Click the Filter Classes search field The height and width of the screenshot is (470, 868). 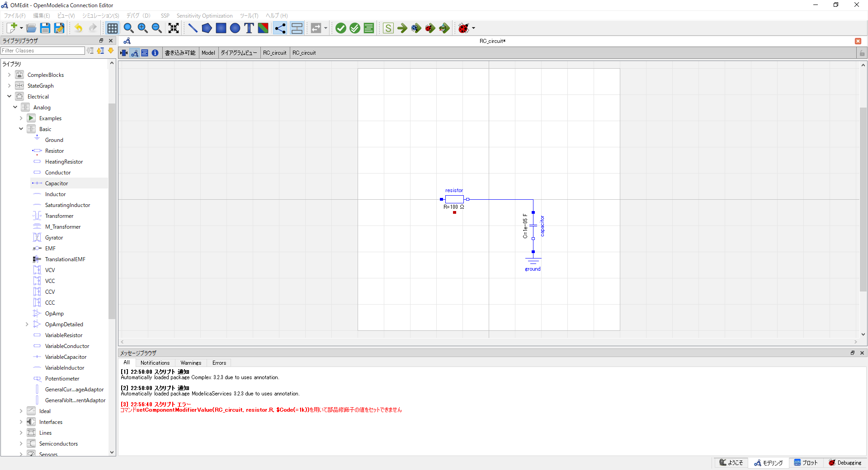[x=42, y=51]
